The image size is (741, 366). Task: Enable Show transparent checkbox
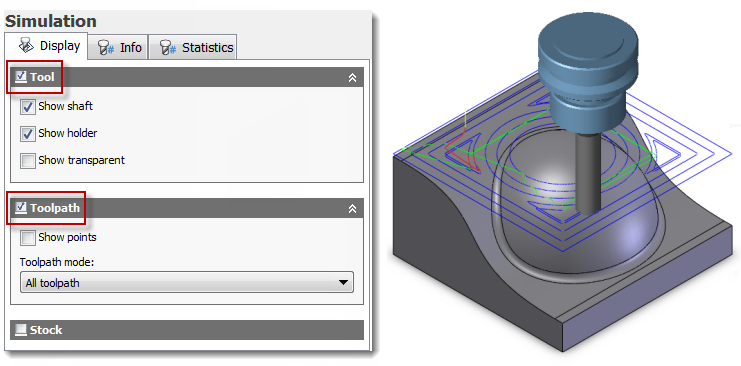(27, 161)
